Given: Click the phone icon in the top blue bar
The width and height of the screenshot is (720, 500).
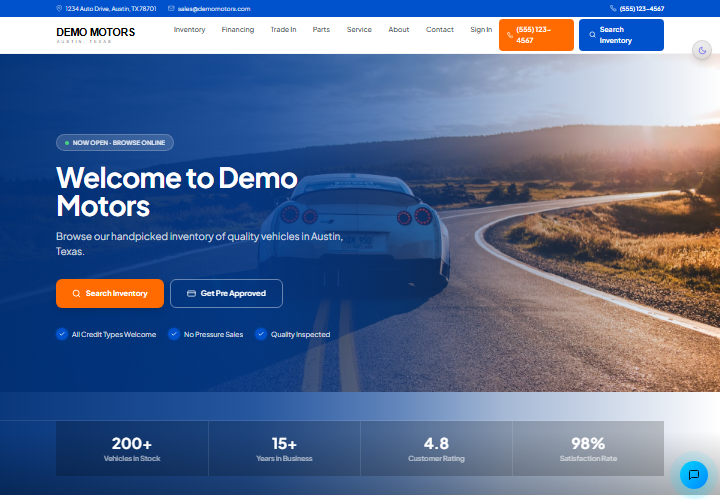Looking at the screenshot, I should pyautogui.click(x=613, y=8).
